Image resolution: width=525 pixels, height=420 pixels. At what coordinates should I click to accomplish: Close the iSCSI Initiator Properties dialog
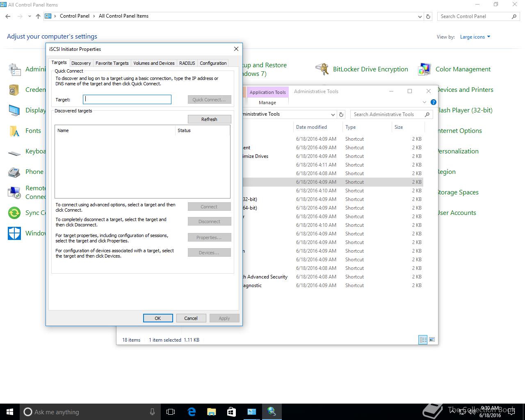coord(236,49)
